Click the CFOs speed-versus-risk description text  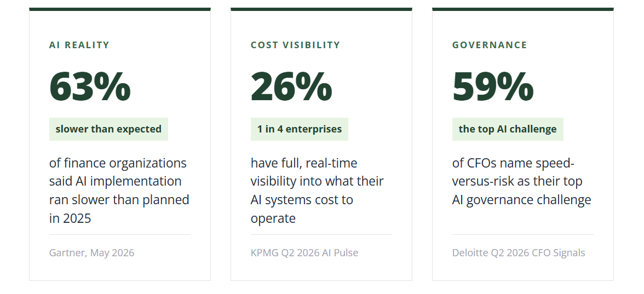tap(521, 181)
